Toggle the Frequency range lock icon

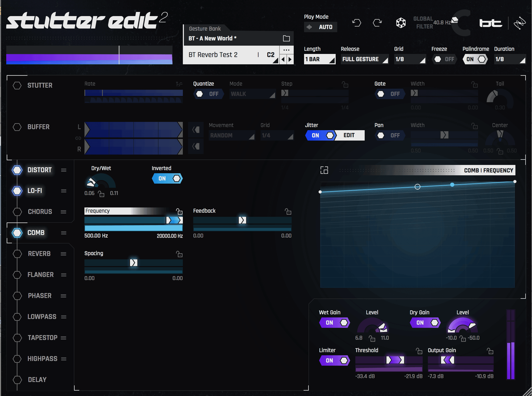(x=179, y=211)
